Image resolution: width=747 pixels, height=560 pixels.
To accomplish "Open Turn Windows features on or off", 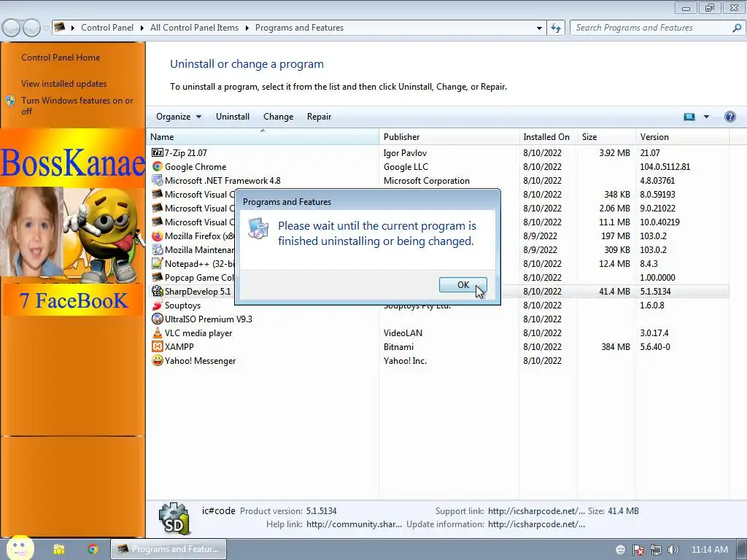I will tap(77, 106).
